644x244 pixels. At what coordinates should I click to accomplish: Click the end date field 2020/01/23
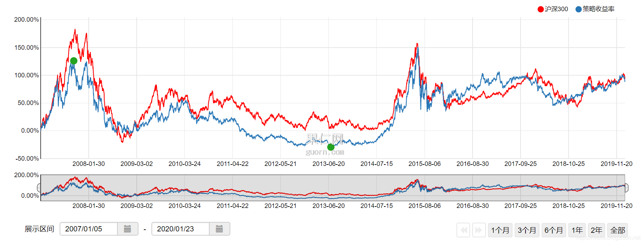(x=181, y=229)
